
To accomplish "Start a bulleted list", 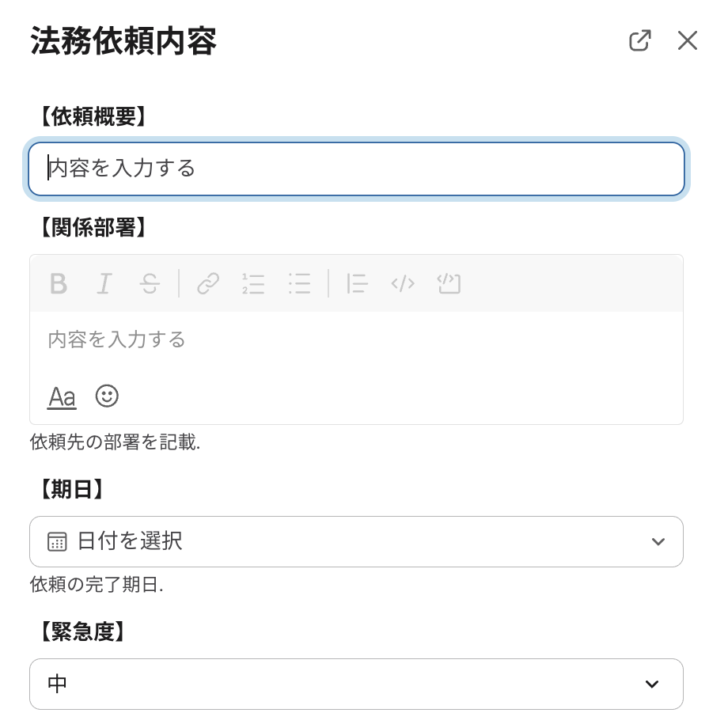I will 299,283.
